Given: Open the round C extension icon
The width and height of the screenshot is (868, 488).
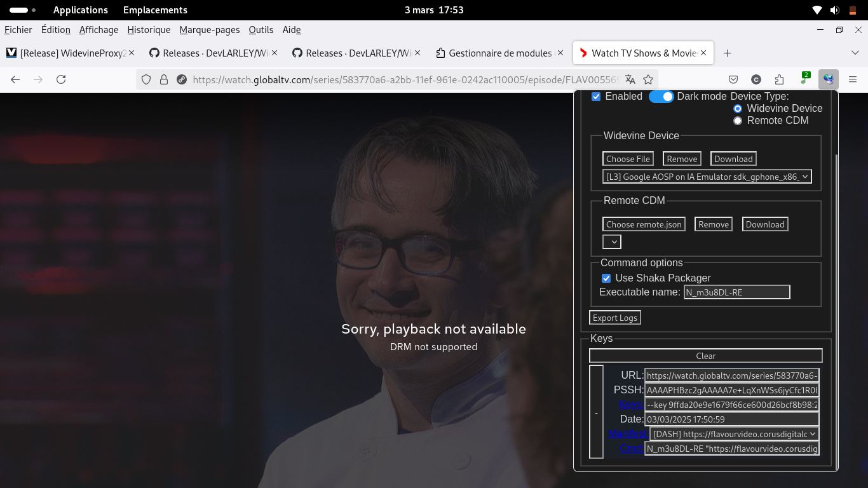Looking at the screenshot, I should coord(756,79).
